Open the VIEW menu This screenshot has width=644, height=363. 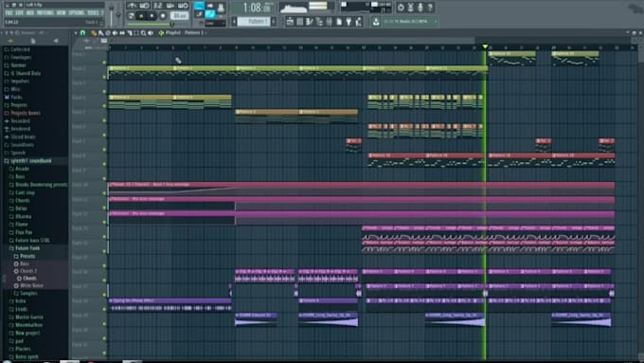(x=62, y=13)
